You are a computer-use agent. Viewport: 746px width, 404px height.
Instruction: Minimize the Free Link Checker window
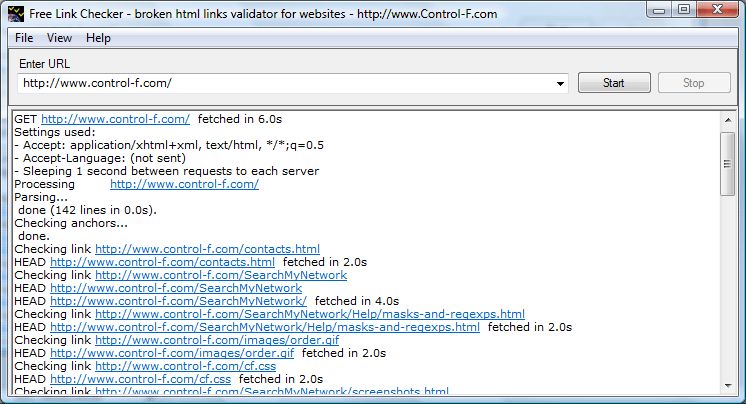pyautogui.click(x=659, y=10)
